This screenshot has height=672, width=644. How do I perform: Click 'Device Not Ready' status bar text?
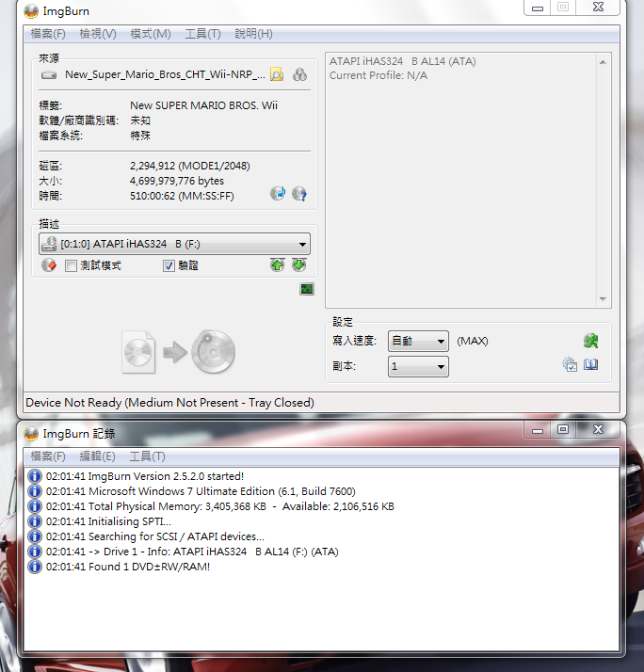point(169,403)
